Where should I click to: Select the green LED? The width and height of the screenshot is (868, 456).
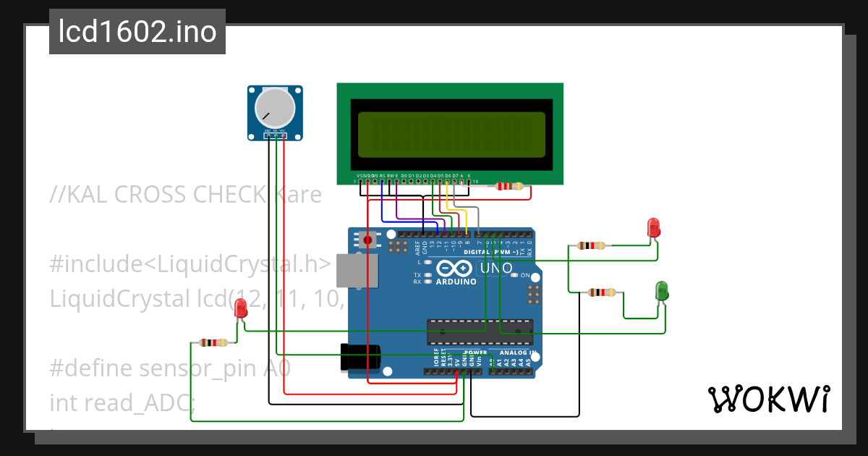660,292
